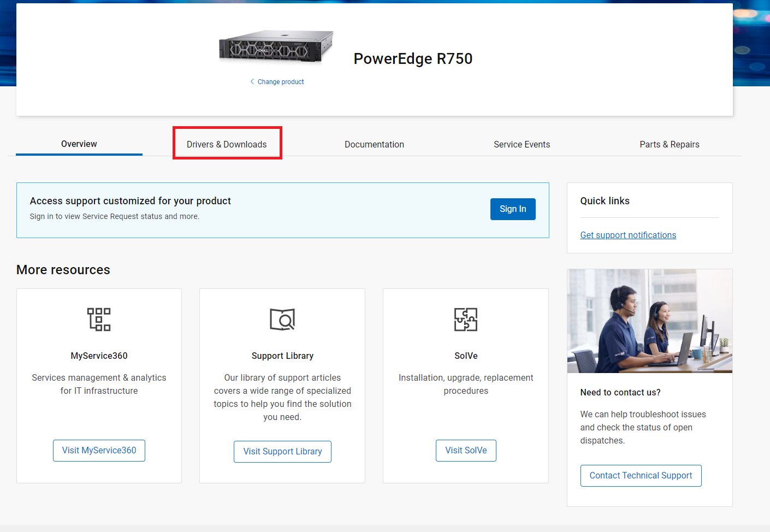The width and height of the screenshot is (770, 532).
Task: Click the Support Library magnifier icon
Action: tap(282, 319)
